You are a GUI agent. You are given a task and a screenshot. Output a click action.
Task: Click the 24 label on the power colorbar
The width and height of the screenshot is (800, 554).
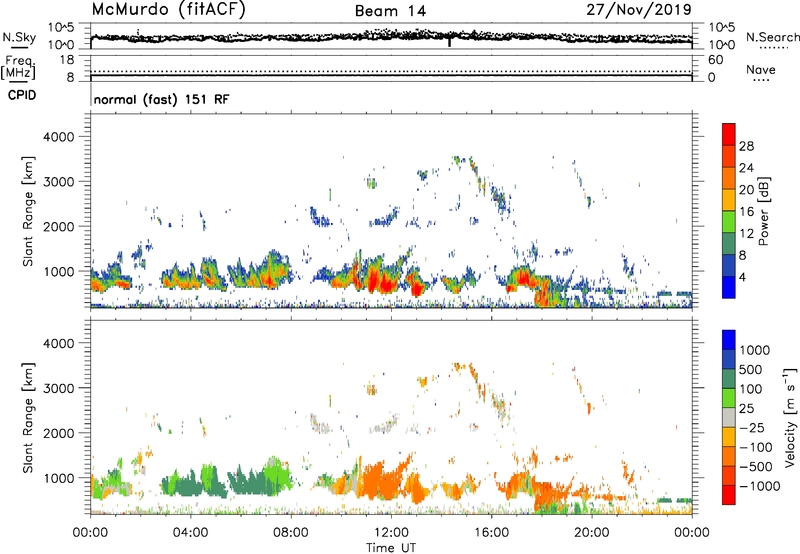pyautogui.click(x=746, y=168)
